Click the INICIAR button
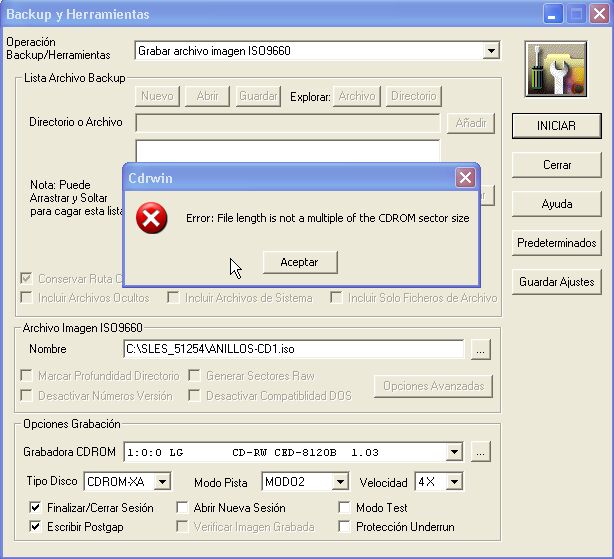The image size is (614, 559). click(556, 126)
